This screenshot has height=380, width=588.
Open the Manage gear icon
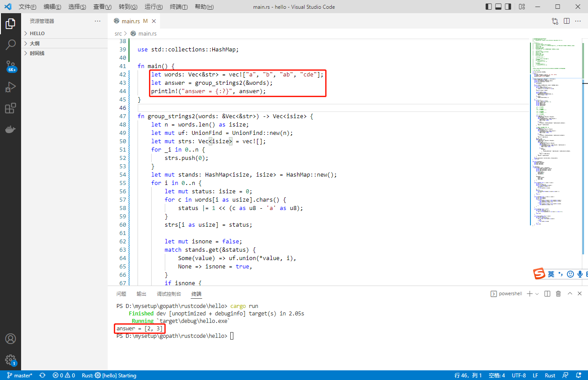pos(11,360)
